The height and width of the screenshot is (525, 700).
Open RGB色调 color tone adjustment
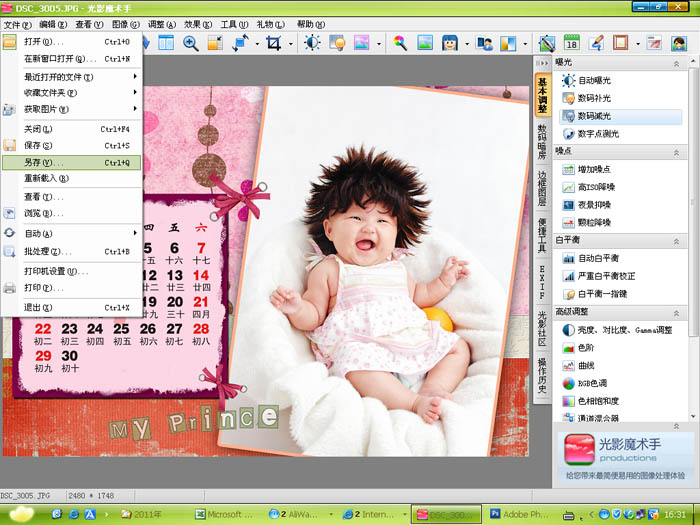592,383
